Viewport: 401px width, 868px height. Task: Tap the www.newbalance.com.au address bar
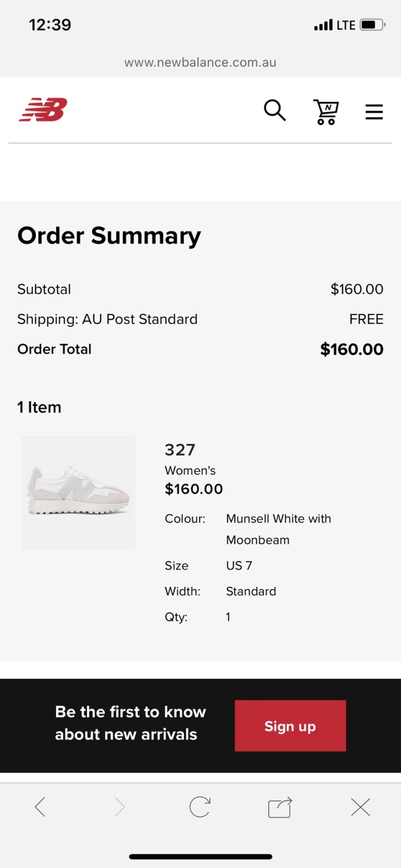pos(200,63)
